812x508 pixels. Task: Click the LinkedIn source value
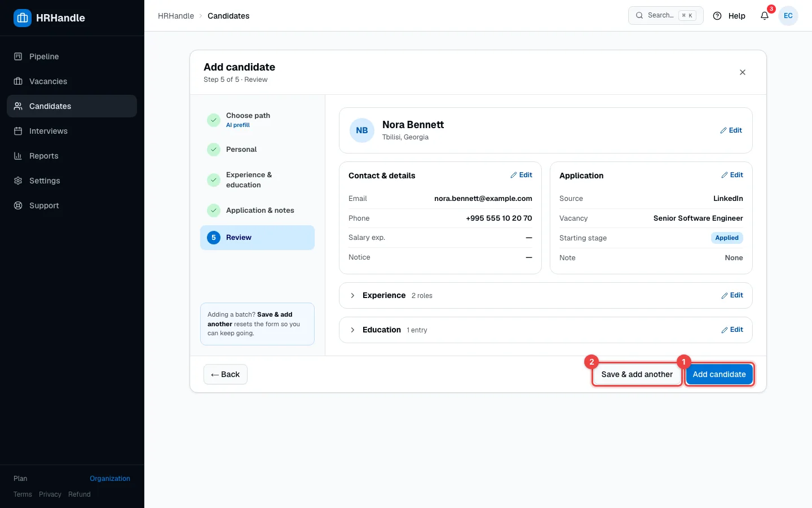(x=728, y=199)
